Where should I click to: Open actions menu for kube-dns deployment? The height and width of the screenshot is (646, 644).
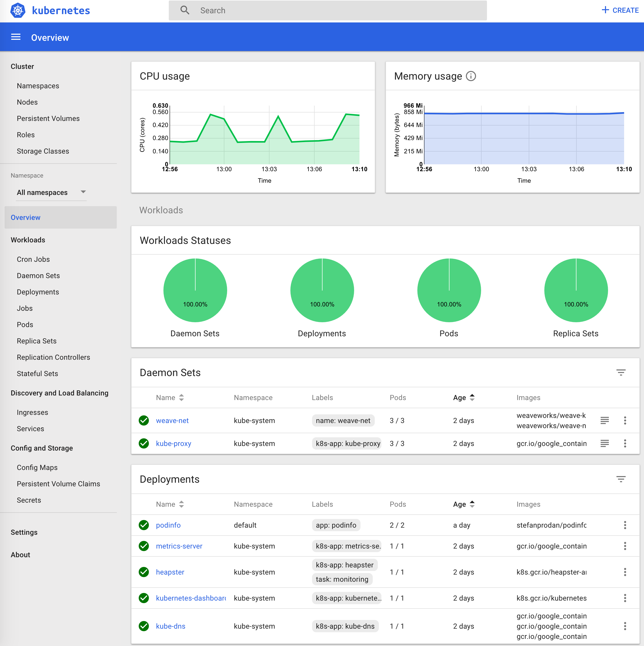pyautogui.click(x=625, y=626)
